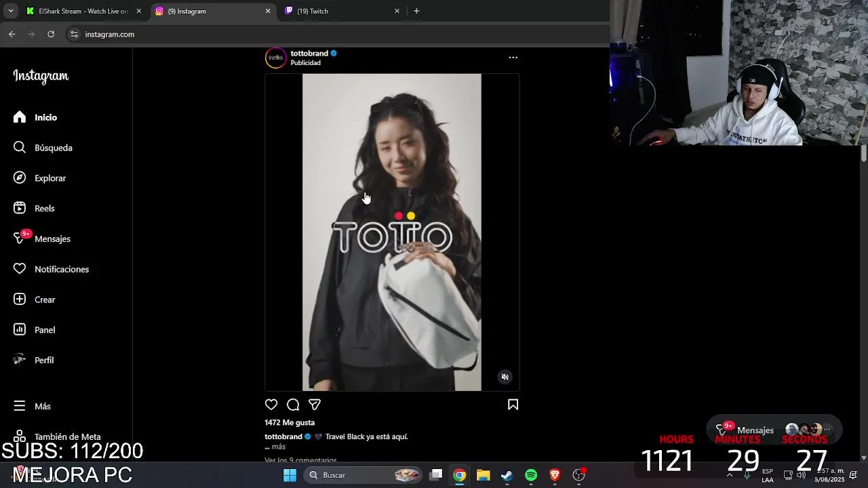The width and height of the screenshot is (868, 488).
Task: Go back with browser back arrow
Action: tap(12, 34)
